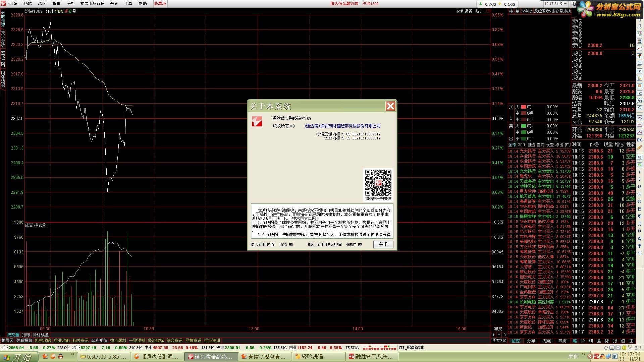Click the F10 icon in right toolbar

coord(640,71)
